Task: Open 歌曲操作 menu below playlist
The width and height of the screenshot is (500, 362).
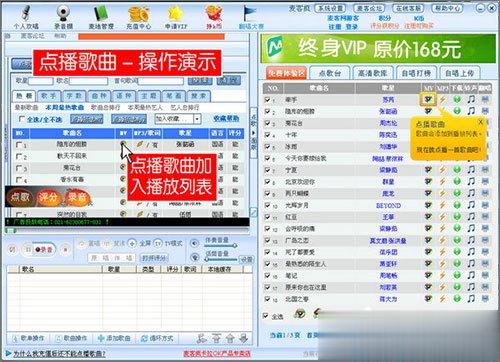Action: click(x=71, y=338)
